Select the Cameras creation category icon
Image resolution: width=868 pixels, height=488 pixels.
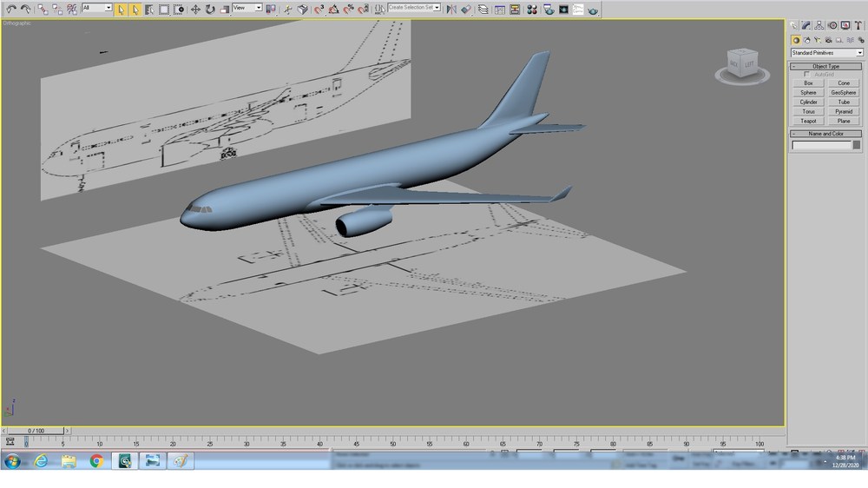coord(828,40)
